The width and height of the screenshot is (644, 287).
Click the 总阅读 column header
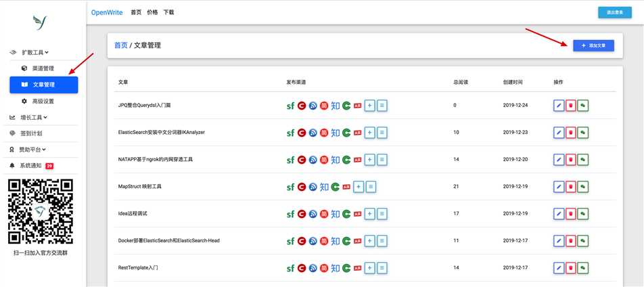pos(461,82)
